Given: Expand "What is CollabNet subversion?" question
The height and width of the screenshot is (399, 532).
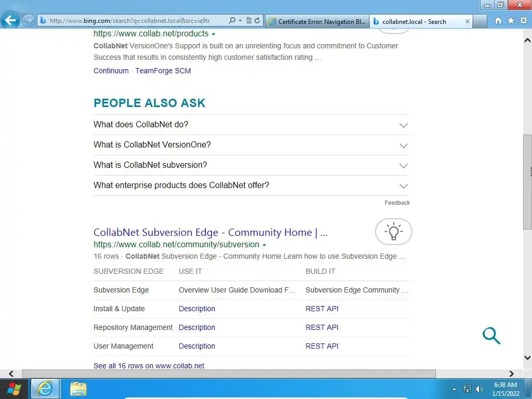Looking at the screenshot, I should (251, 165).
